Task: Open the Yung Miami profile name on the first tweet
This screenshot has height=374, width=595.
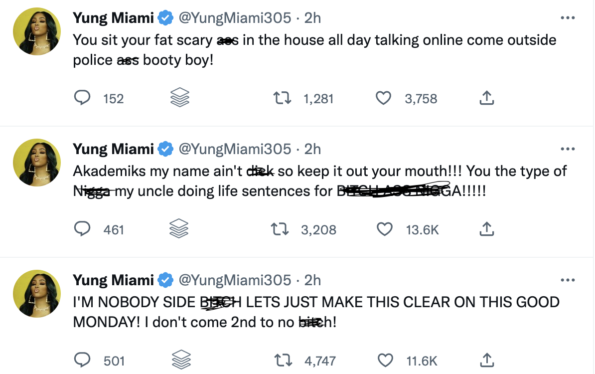Action: (113, 18)
